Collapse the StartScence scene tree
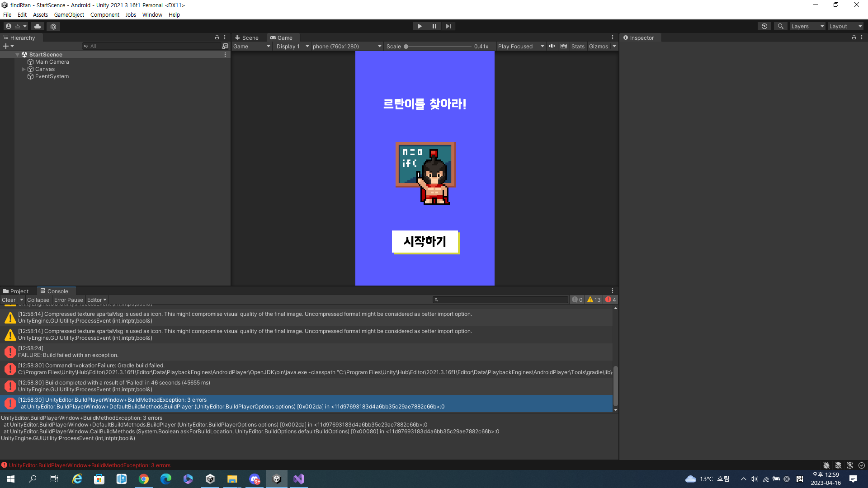This screenshot has width=868, height=488. point(17,55)
